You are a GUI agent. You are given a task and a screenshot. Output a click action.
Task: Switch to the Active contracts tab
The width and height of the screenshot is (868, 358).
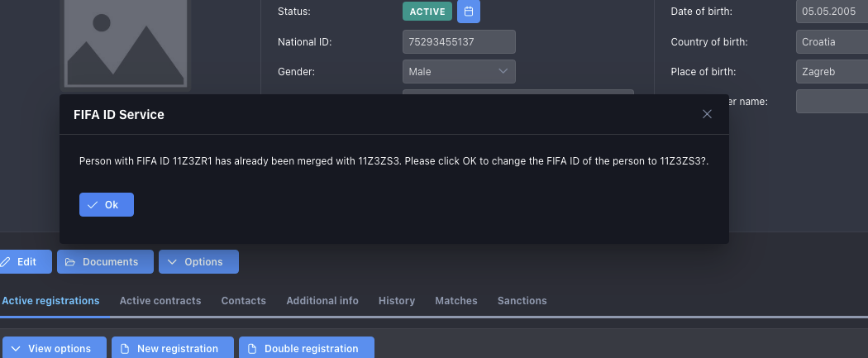[160, 301]
